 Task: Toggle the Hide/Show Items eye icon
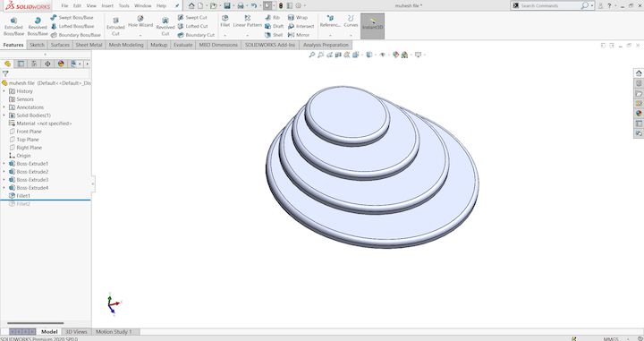(x=383, y=55)
